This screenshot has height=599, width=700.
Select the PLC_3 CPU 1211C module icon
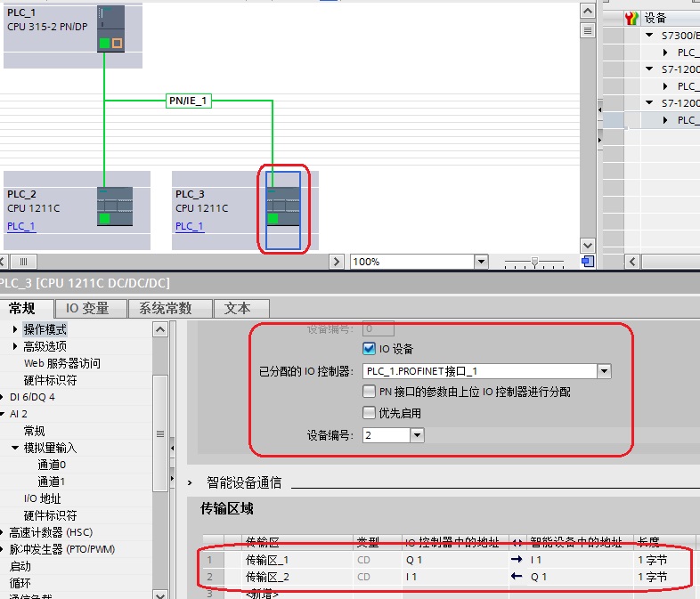283,206
